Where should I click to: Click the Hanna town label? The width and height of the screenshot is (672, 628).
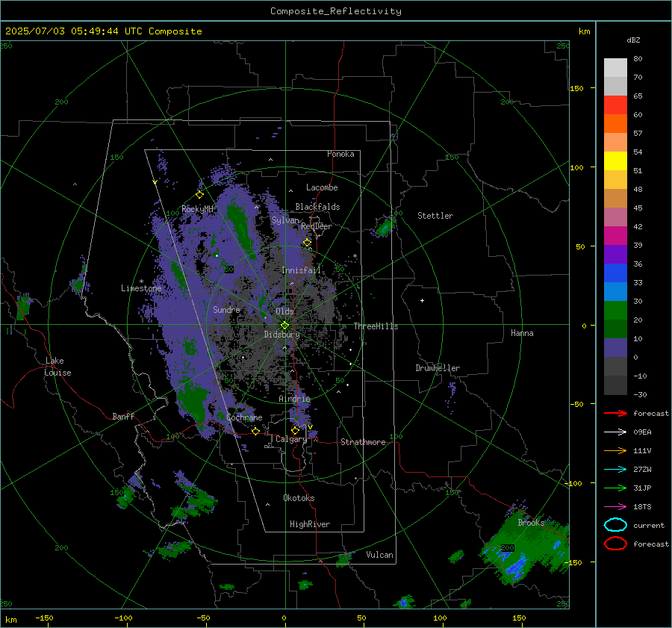522,333
